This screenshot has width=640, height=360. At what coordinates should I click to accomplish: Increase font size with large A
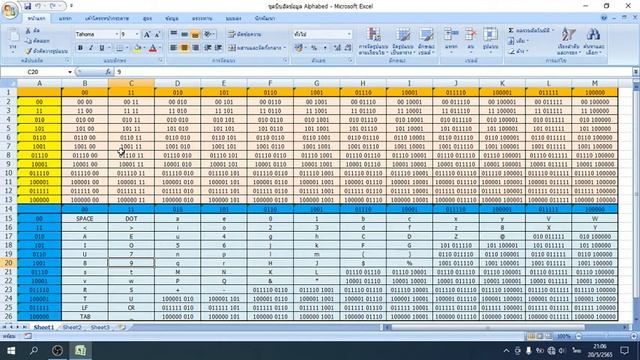coord(147,34)
